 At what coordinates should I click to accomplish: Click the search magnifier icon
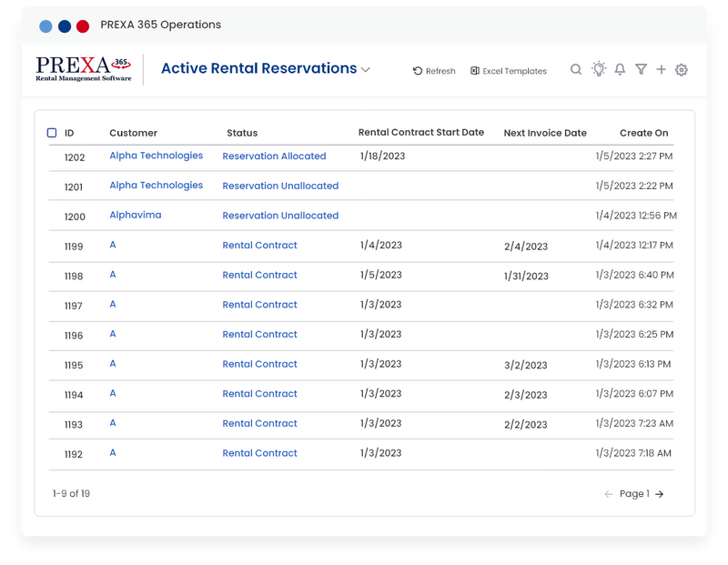click(576, 70)
